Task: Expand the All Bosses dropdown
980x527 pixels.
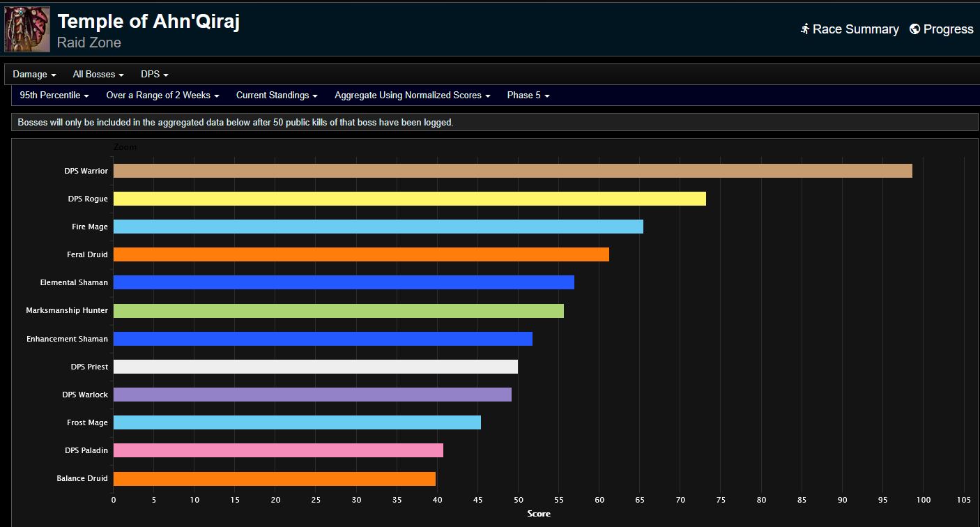Action: tap(98, 74)
